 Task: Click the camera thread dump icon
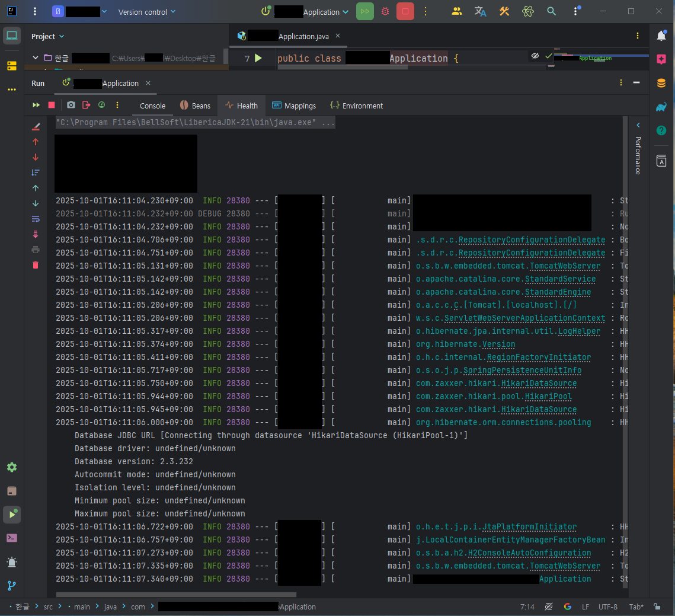[x=71, y=105]
